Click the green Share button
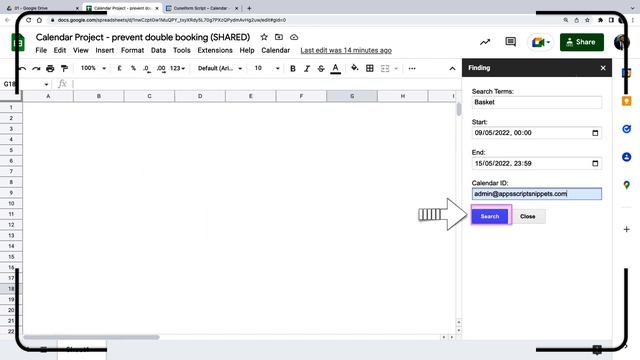 [x=582, y=42]
